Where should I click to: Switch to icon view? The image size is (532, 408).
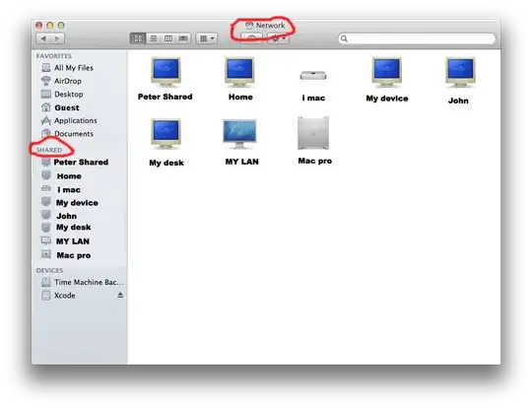138,38
